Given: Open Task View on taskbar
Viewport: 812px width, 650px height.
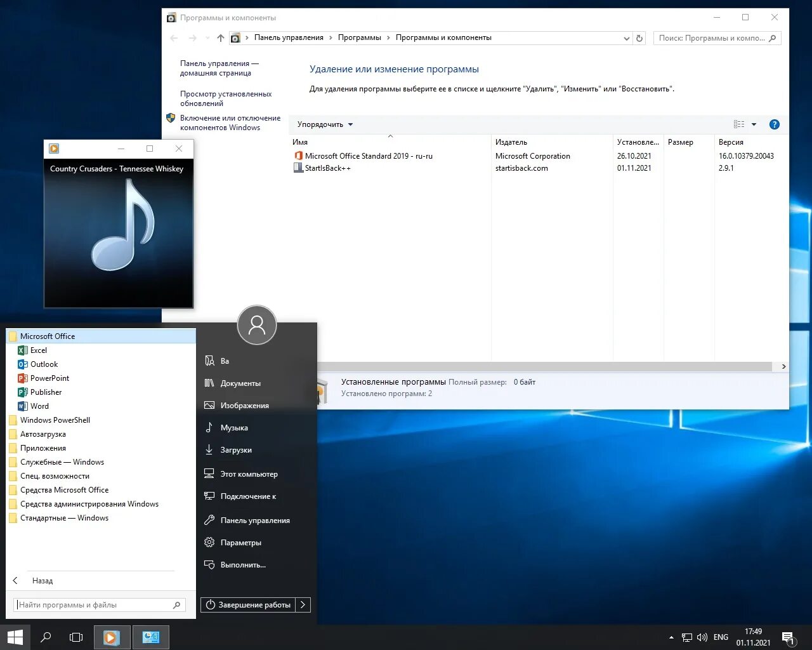Looking at the screenshot, I should (x=76, y=637).
